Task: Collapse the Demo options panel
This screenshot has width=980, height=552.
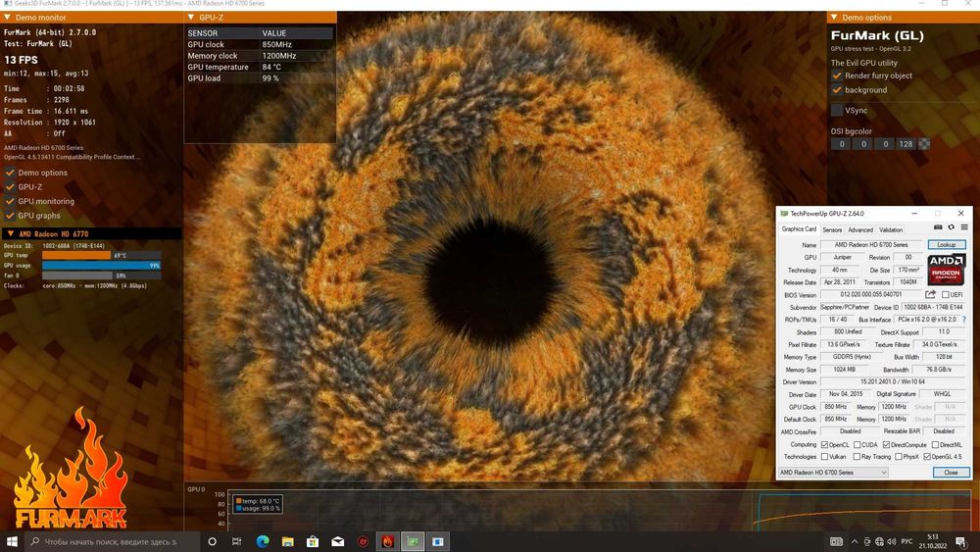Action: pos(834,18)
